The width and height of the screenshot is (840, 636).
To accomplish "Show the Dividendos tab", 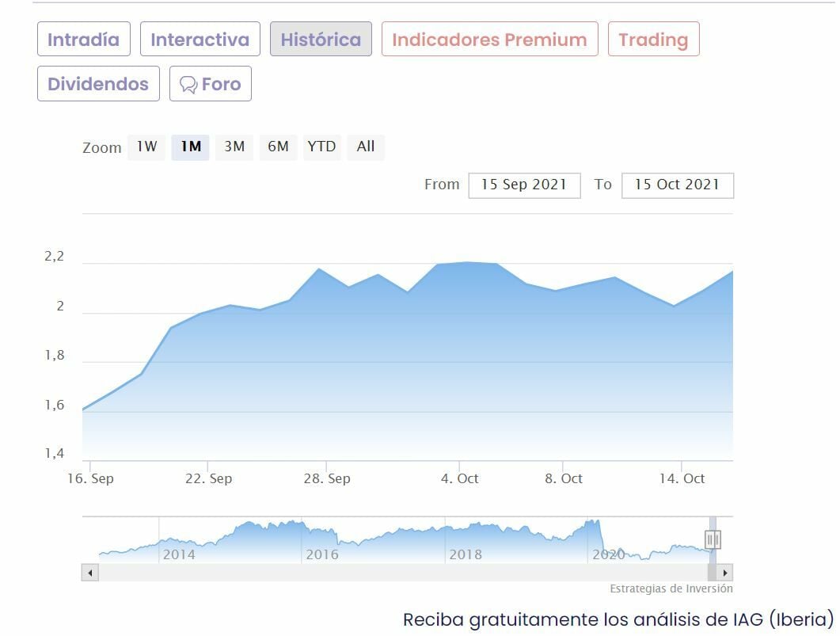I will point(98,84).
